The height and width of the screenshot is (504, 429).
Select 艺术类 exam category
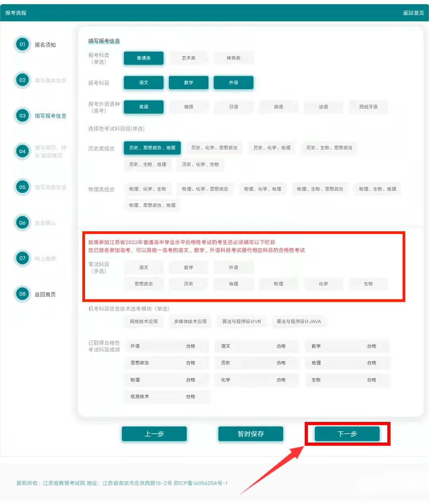tap(189, 58)
